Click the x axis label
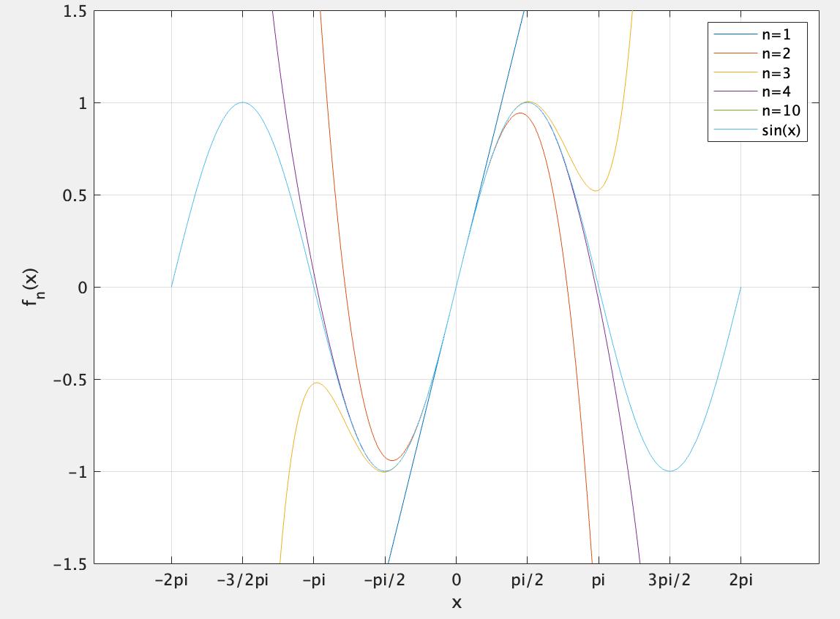Viewport: 840px width, 619px height. coord(457,603)
